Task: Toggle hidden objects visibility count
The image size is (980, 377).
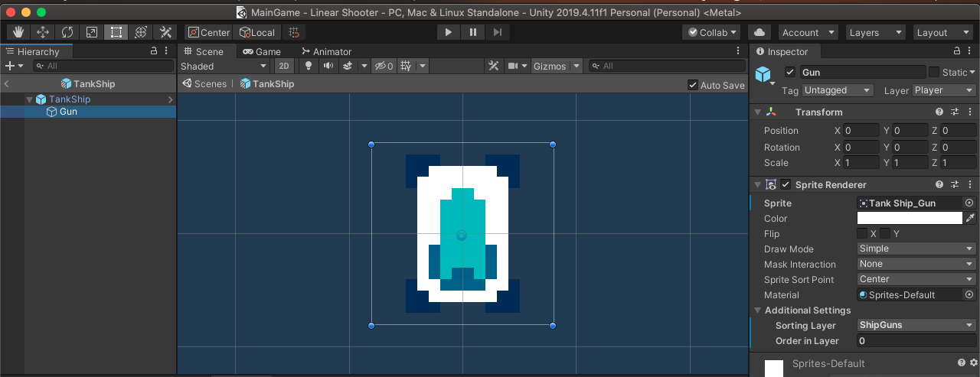Action: pyautogui.click(x=384, y=66)
